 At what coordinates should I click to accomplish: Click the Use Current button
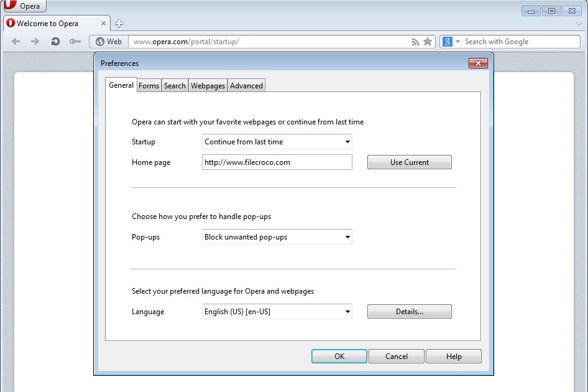[410, 162]
